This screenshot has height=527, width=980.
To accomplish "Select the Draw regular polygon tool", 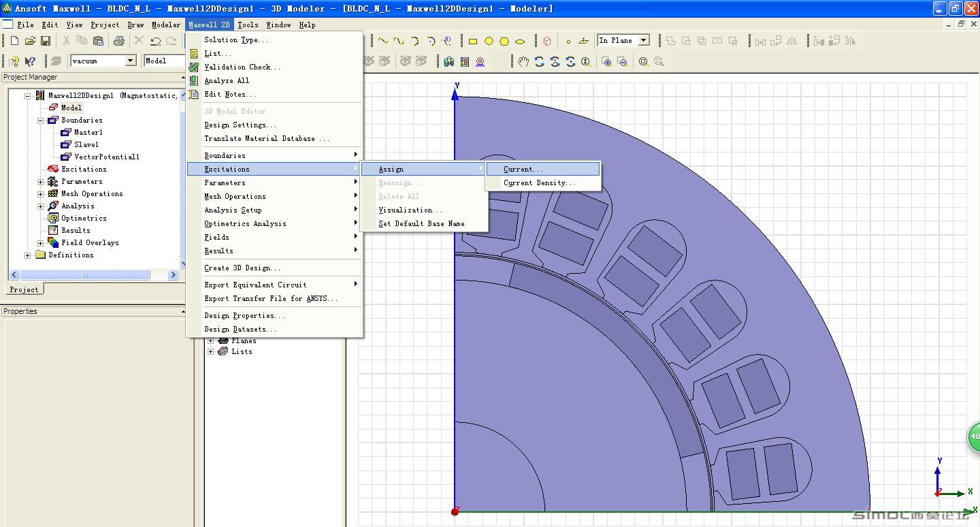I will point(504,41).
